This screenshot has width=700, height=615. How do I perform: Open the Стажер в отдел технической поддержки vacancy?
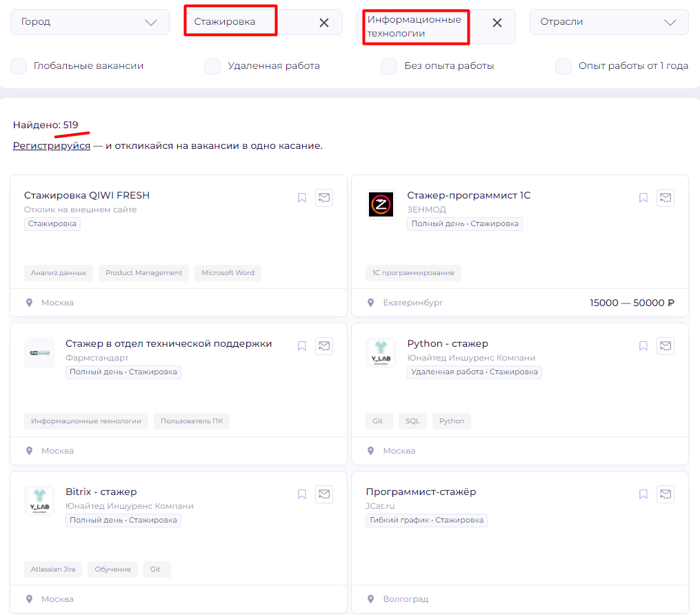168,343
